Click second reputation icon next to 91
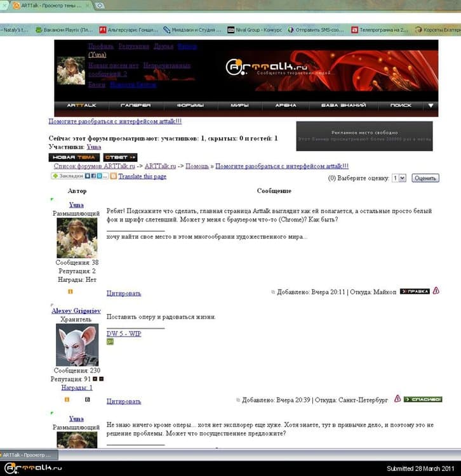Screen dimensions: 461x476 coord(102,379)
